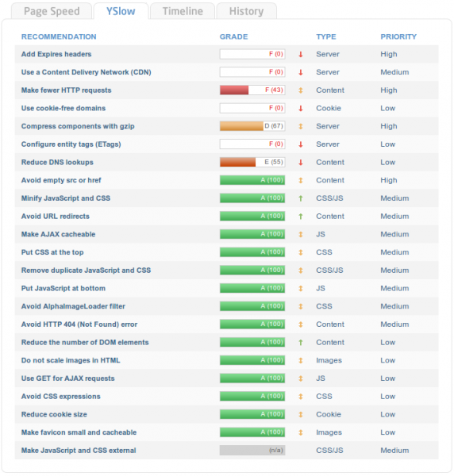Image resolution: width=454 pixels, height=476 pixels.
Task: Expand the Configure entity tags (ETags) recommendation
Action: pyautogui.click(x=71, y=144)
